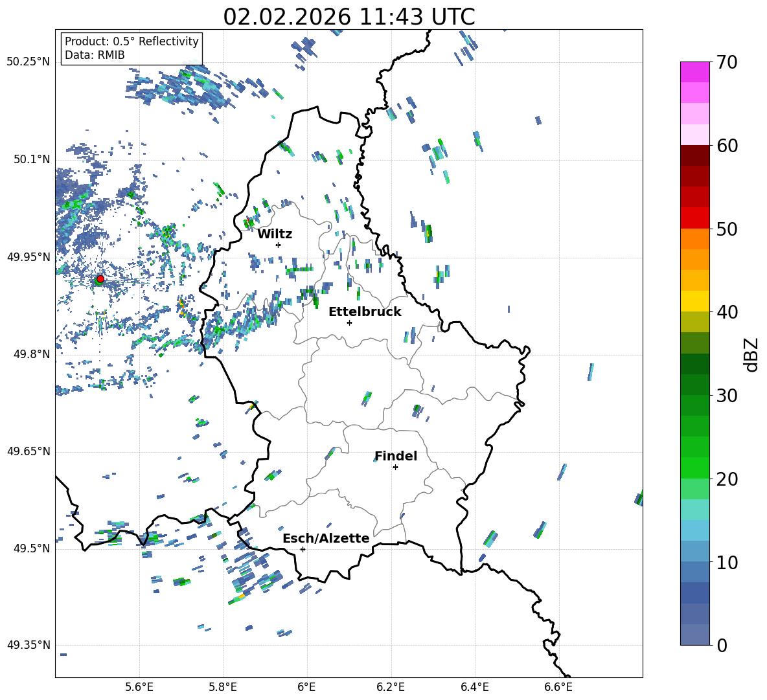Click the 50 value on colorbar
This screenshot has width=767, height=700.
(x=727, y=229)
